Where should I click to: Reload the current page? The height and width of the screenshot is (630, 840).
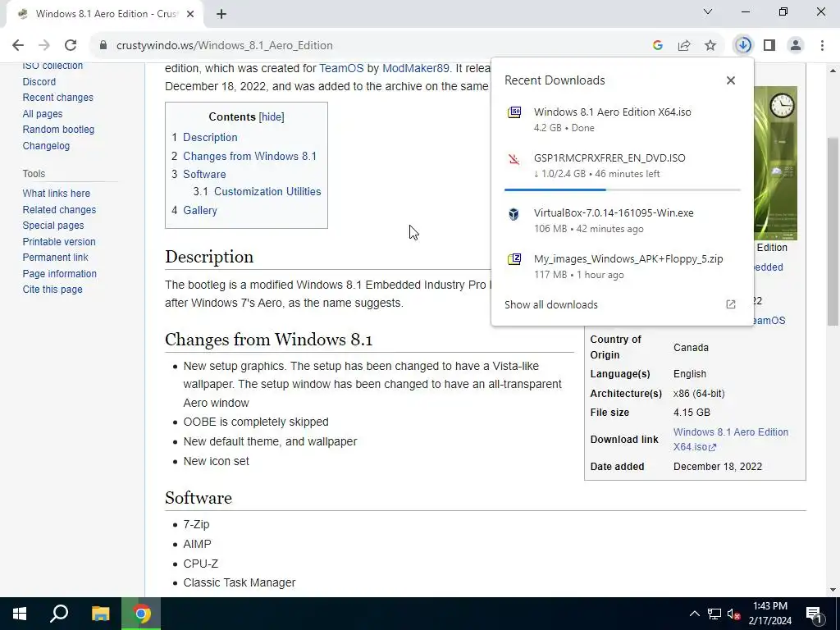71,46
